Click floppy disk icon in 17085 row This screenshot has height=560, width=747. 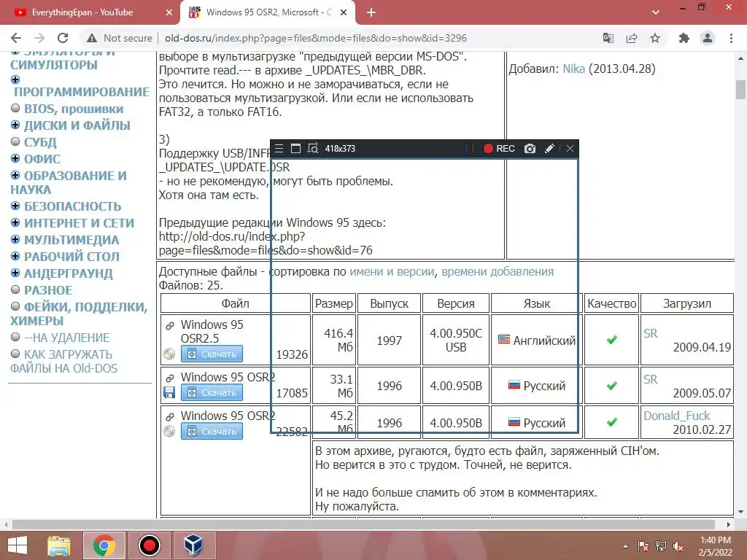click(x=169, y=392)
